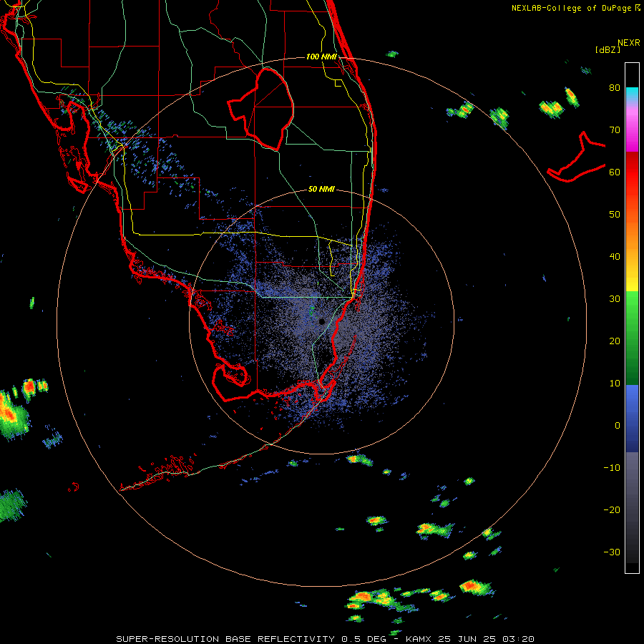Click the 30 dBZ scale value

[x=615, y=299]
